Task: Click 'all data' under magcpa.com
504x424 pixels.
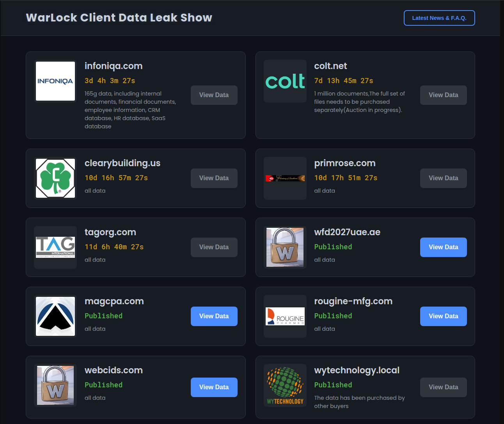Action: [x=95, y=329]
